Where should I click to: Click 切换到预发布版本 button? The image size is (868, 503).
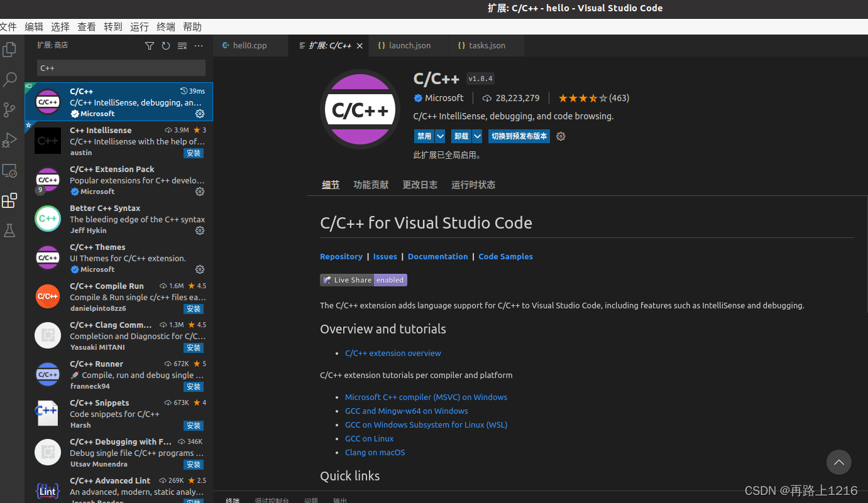click(x=519, y=136)
